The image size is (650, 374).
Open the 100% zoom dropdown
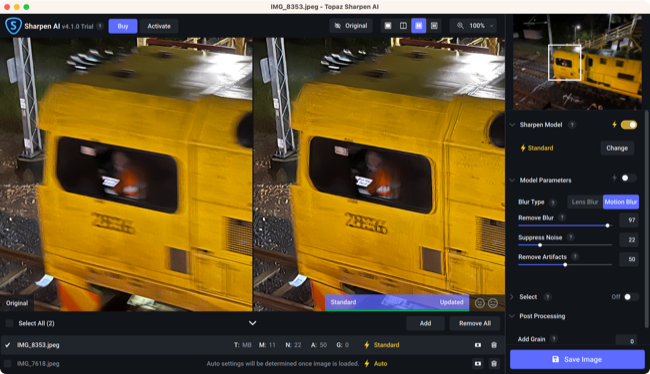click(473, 26)
